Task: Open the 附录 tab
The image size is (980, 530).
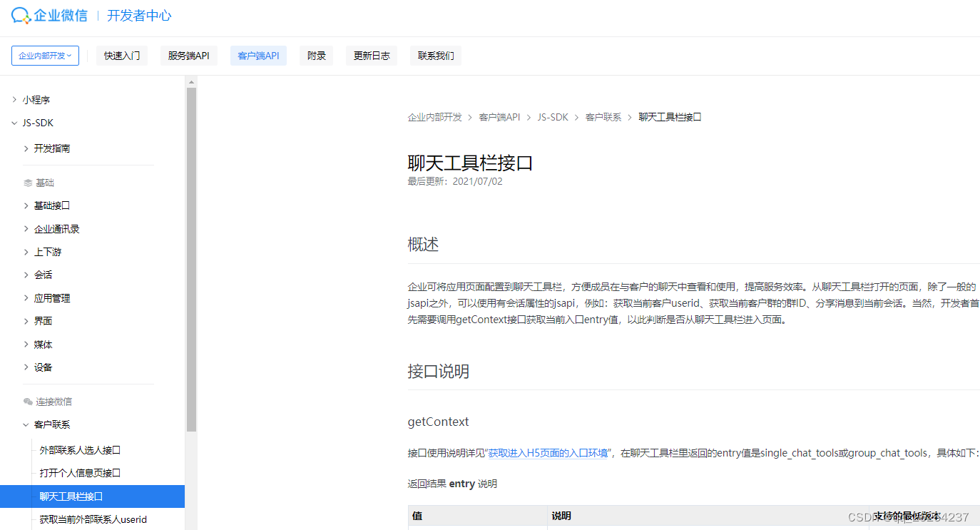Action: coord(317,56)
